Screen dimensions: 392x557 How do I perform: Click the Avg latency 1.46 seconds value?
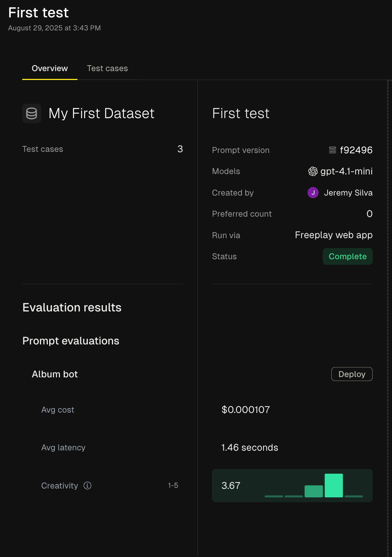click(249, 447)
